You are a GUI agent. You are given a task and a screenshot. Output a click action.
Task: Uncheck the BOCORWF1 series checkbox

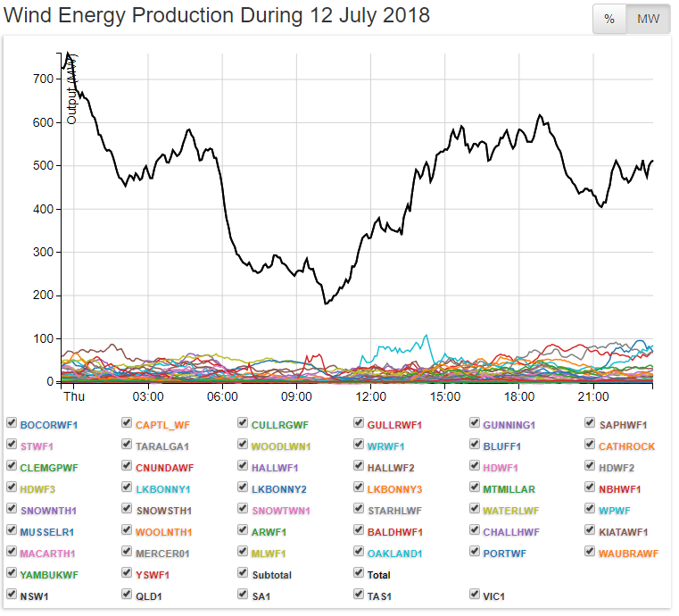[x=12, y=424]
